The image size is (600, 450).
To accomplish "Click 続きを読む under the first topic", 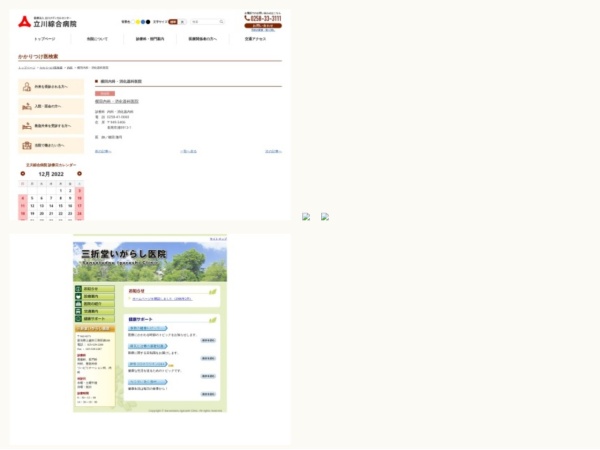I will pyautogui.click(x=208, y=340).
